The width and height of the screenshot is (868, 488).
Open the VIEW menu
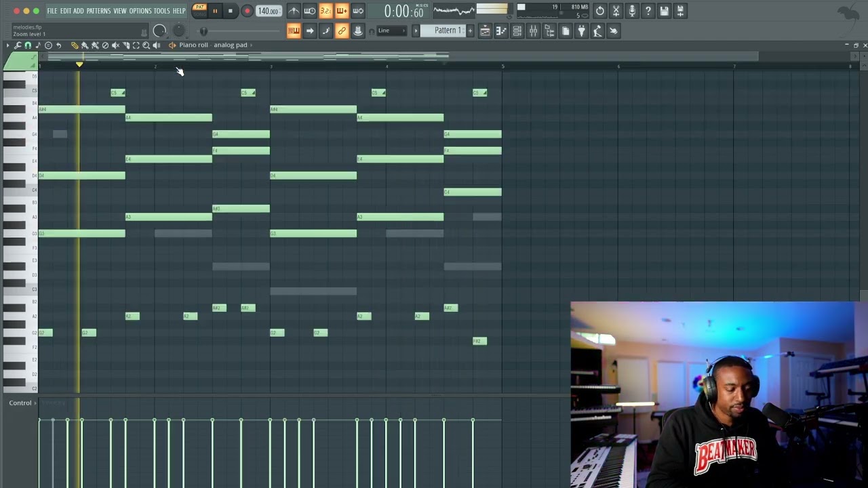[x=120, y=11]
